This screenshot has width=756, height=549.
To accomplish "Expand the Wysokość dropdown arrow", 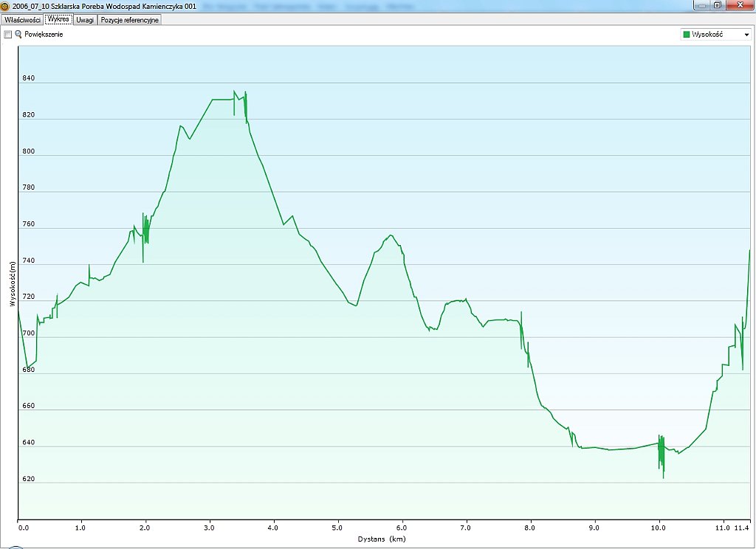I will pyautogui.click(x=746, y=35).
